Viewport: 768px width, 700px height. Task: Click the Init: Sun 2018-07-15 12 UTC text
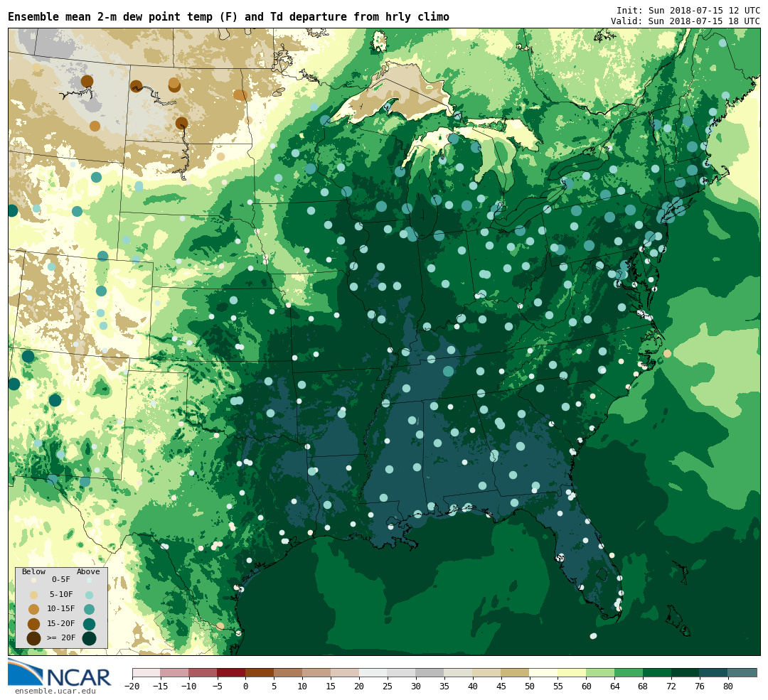688,10
